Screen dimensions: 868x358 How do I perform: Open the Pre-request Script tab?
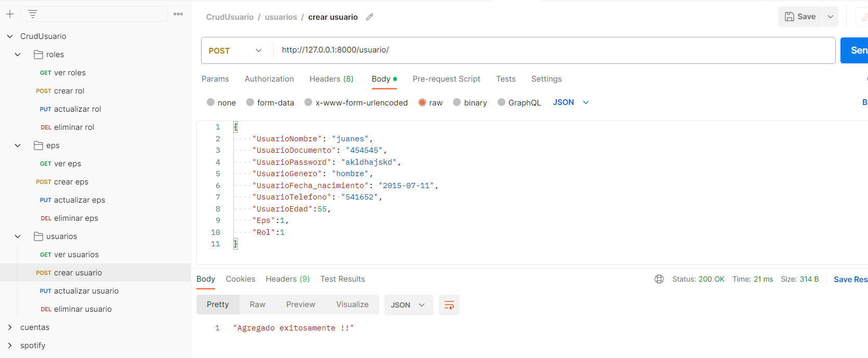446,79
